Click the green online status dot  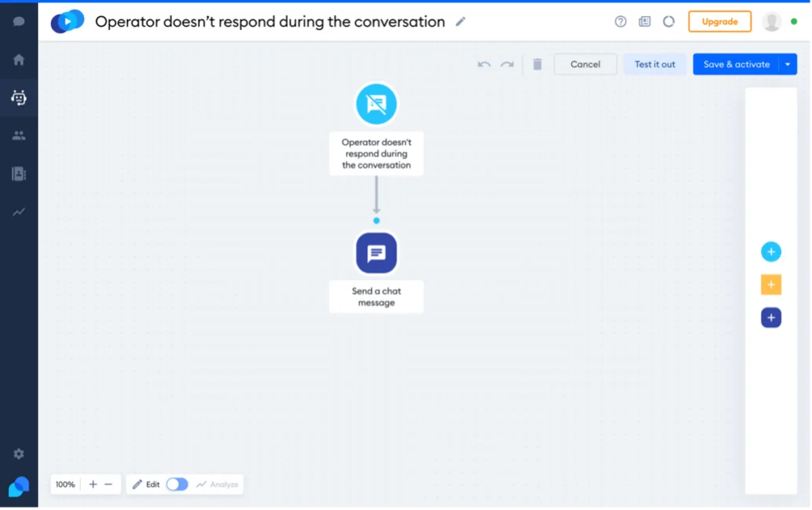794,21
